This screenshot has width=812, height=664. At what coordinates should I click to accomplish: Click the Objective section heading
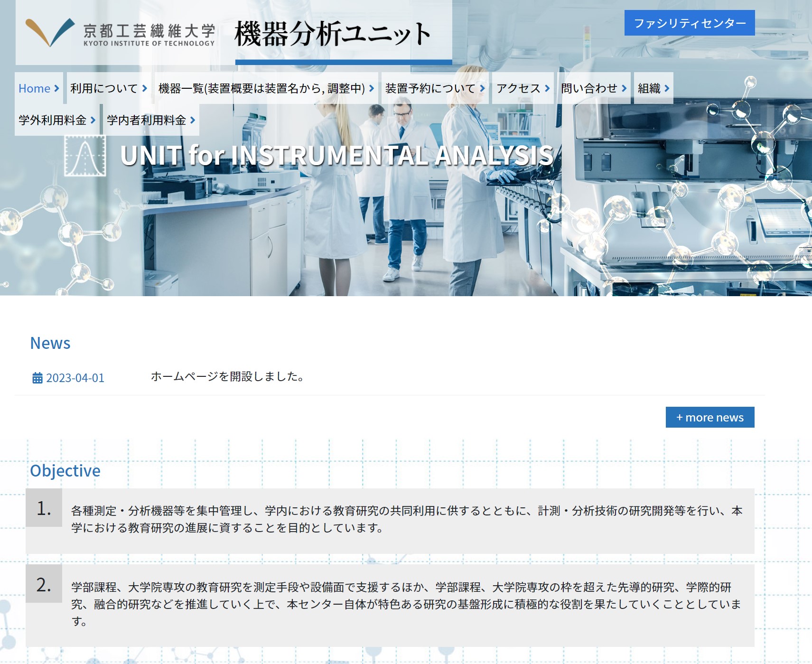65,471
